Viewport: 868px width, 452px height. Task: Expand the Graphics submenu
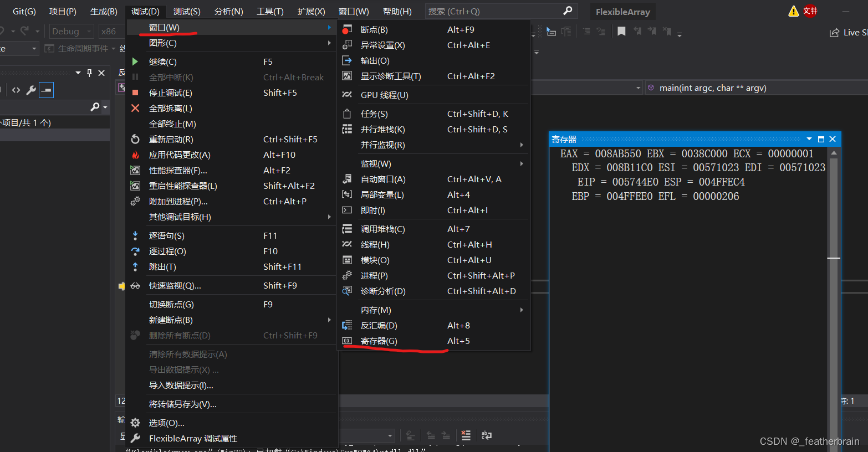[232, 43]
